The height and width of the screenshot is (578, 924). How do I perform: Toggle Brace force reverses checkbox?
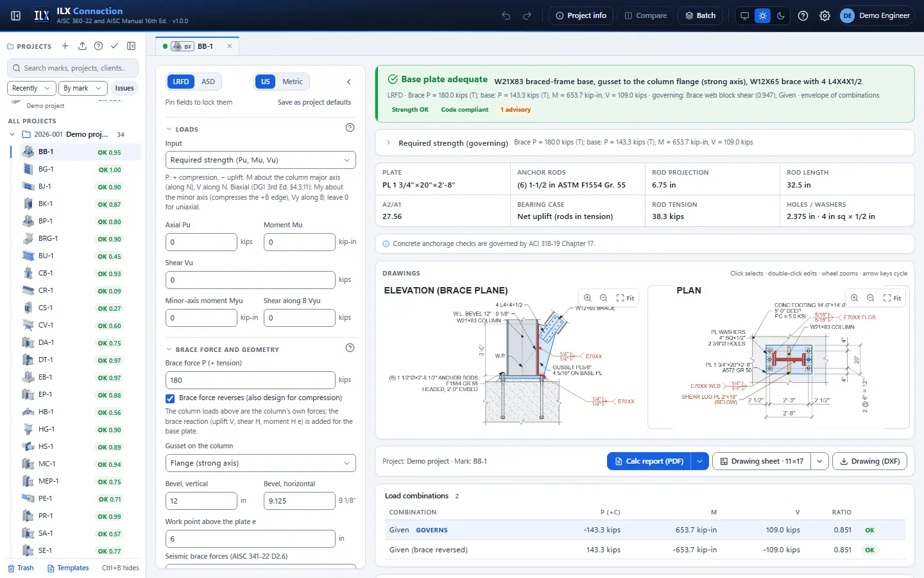170,398
